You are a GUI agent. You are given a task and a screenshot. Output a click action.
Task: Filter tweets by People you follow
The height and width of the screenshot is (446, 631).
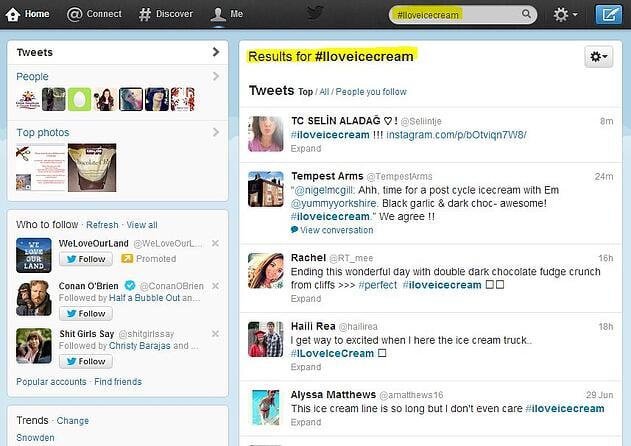tap(371, 92)
